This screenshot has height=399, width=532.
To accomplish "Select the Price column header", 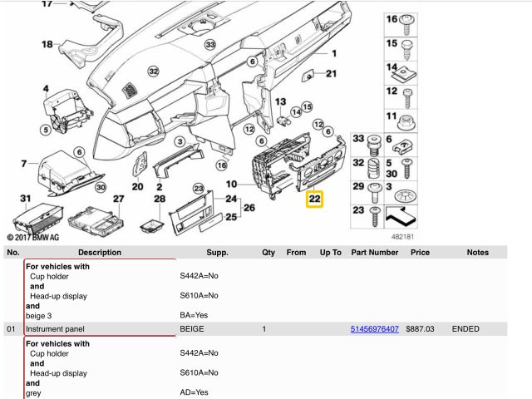I will coord(419,252).
